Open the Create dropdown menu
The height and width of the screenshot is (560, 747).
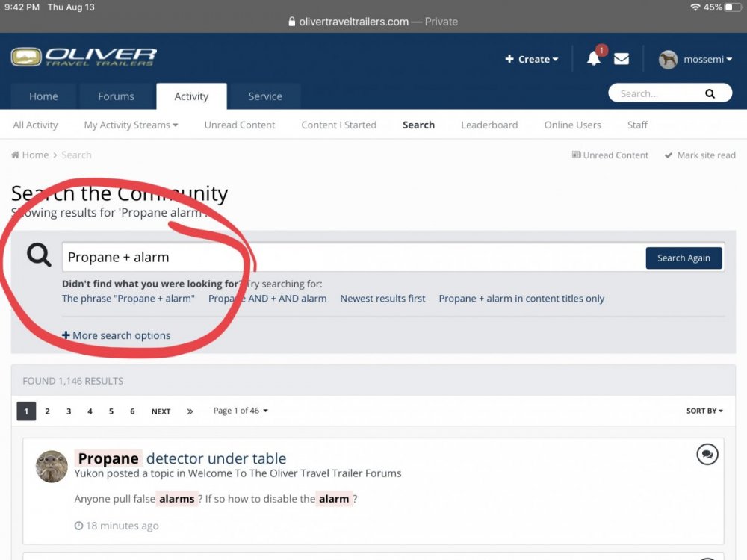532,59
